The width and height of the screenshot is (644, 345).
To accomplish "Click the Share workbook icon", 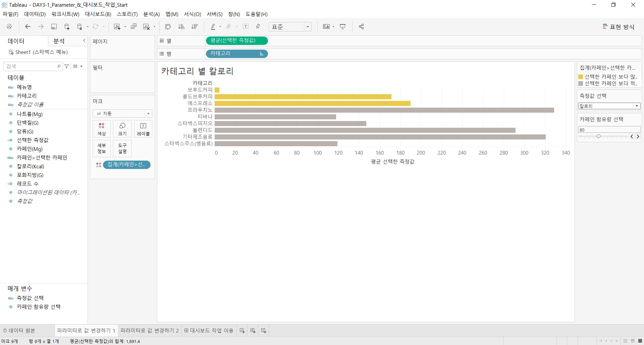I will [361, 26].
